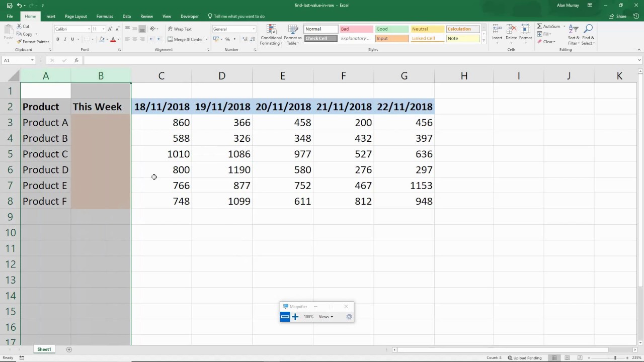Switch to the Page Layout tab
Viewport: 644px width, 362px height.
(75, 16)
